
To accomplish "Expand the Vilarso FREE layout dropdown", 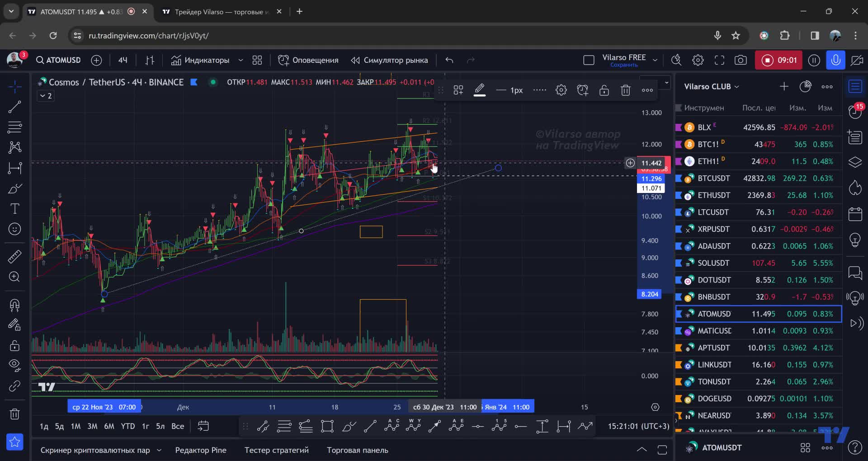I will click(655, 60).
